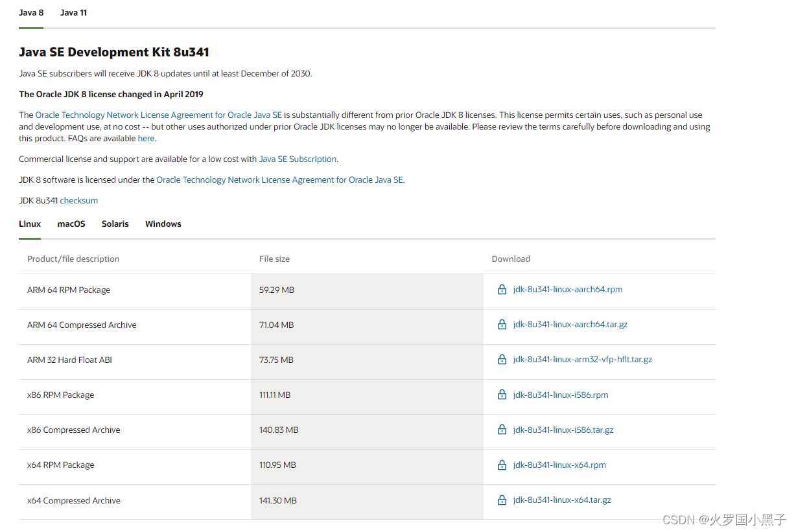Select the Linux platform tab
Image resolution: width=796 pixels, height=532 pixels.
click(x=30, y=224)
